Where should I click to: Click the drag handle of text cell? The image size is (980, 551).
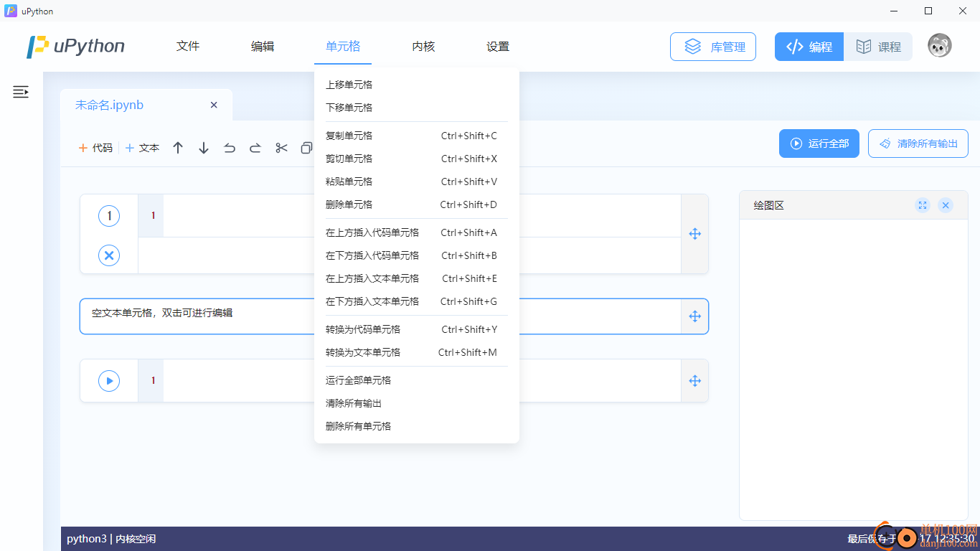694,316
